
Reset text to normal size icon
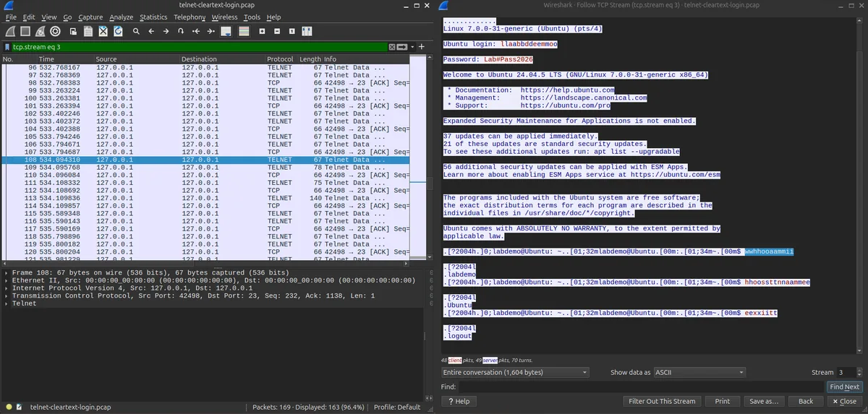click(292, 31)
